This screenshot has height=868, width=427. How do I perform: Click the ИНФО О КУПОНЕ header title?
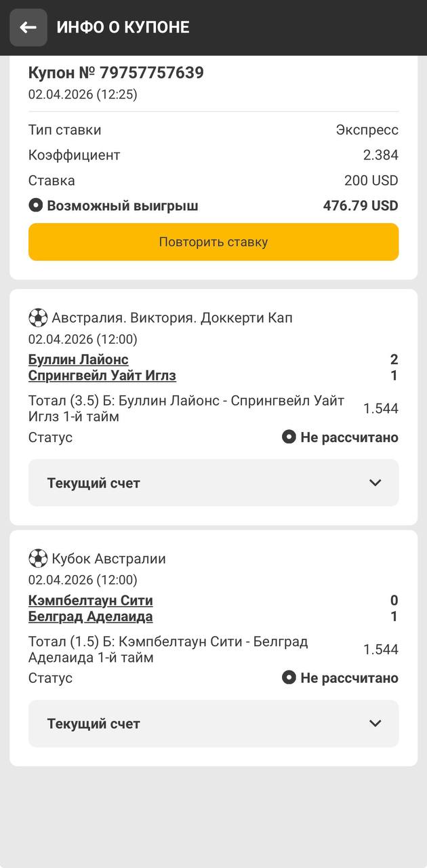tap(123, 27)
